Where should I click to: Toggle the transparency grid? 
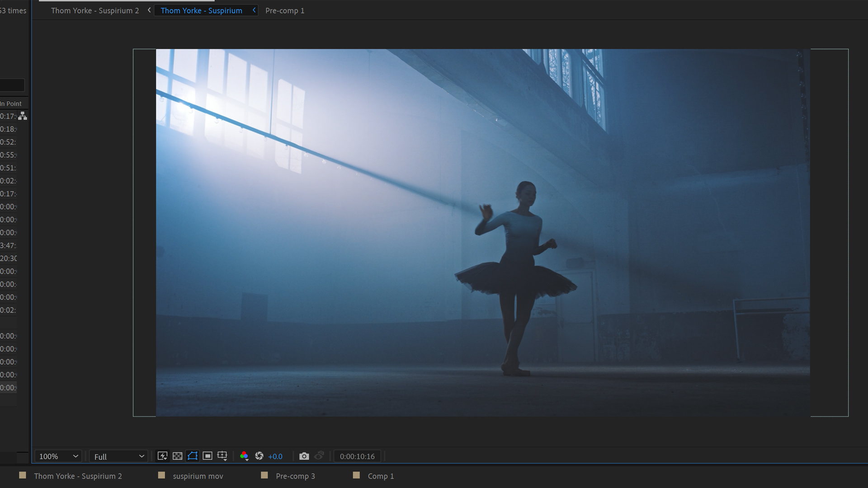click(x=178, y=456)
